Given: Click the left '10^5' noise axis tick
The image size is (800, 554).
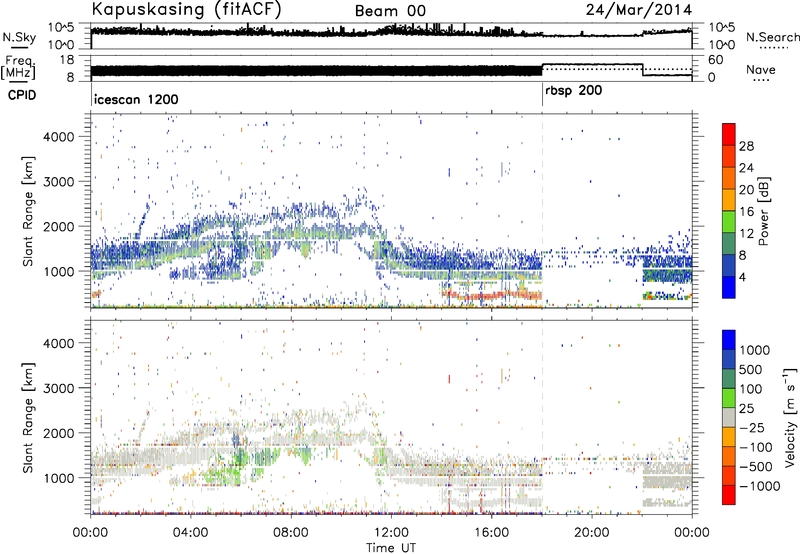Looking at the screenshot, I should [x=61, y=27].
